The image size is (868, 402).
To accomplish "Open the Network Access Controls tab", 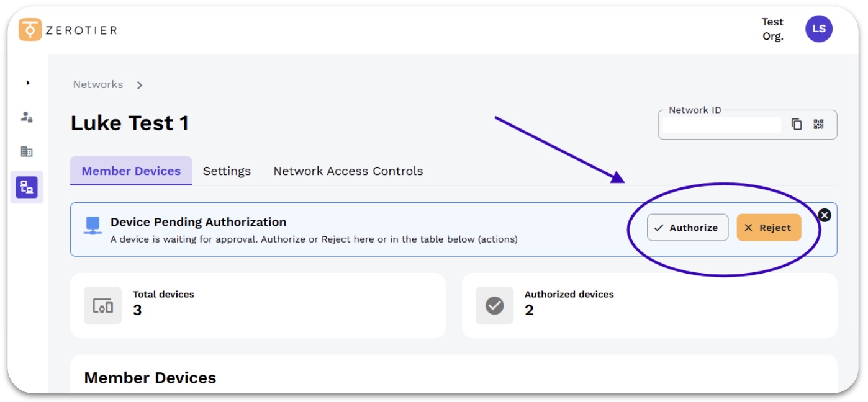I will pyautogui.click(x=348, y=171).
